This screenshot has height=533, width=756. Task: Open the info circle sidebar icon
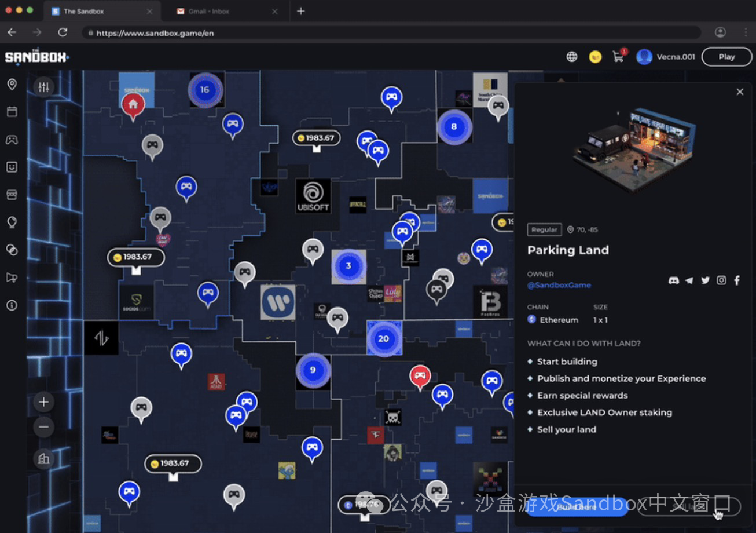pyautogui.click(x=12, y=305)
